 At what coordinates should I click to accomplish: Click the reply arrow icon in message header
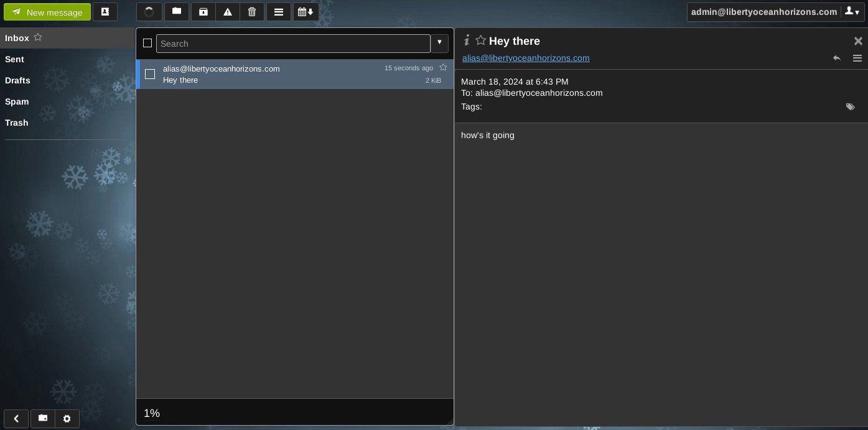coord(837,58)
